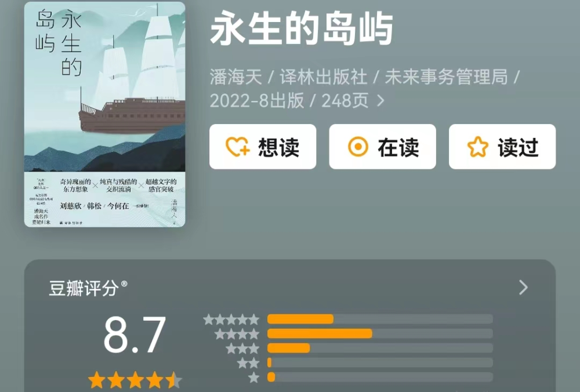Image resolution: width=580 pixels, height=392 pixels.
Task: Mark book as 读过
Action: (502, 147)
